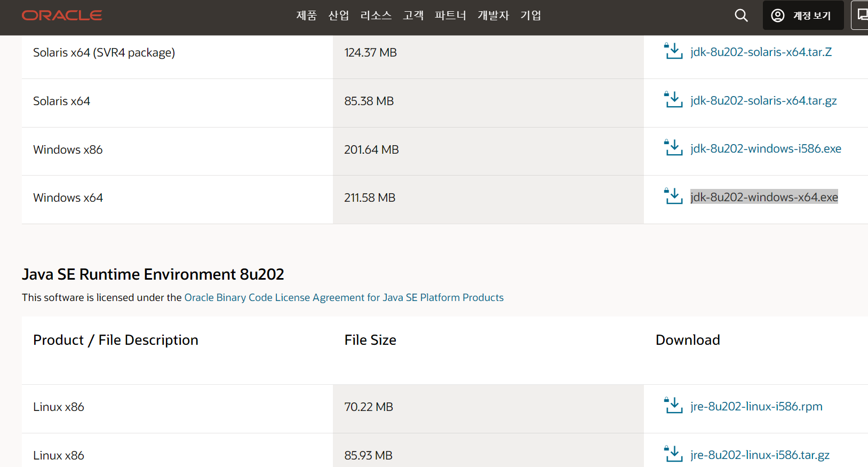The height and width of the screenshot is (467, 868).
Task: Click the Product / File Description column header
Action: click(116, 340)
